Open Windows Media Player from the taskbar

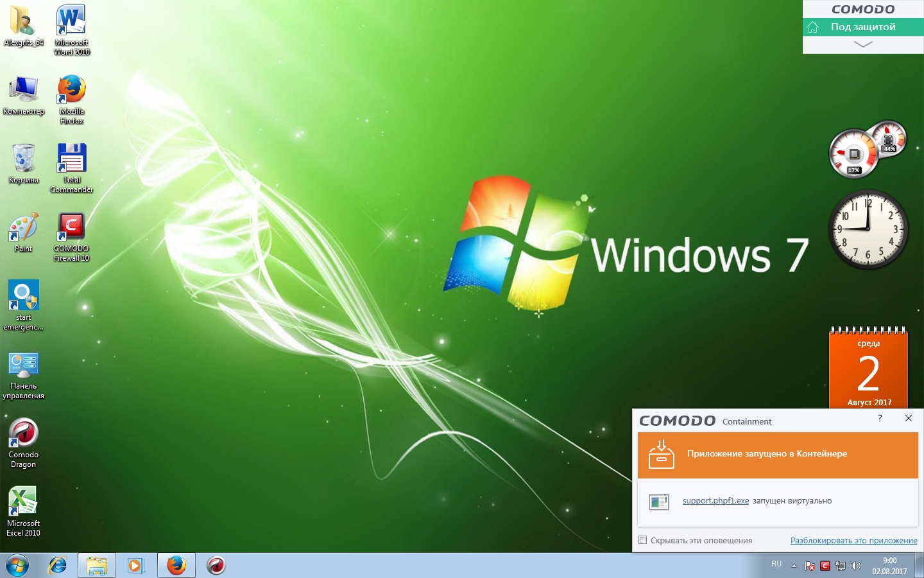click(x=136, y=566)
